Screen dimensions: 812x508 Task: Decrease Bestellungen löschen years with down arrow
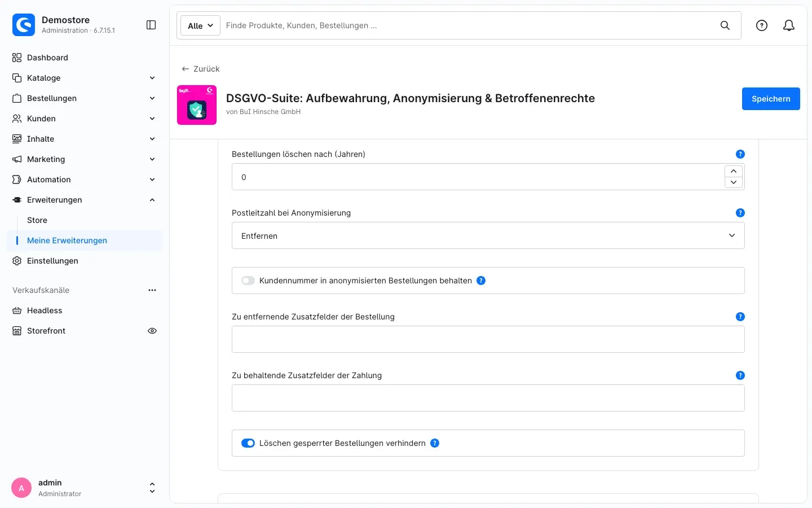734,182
